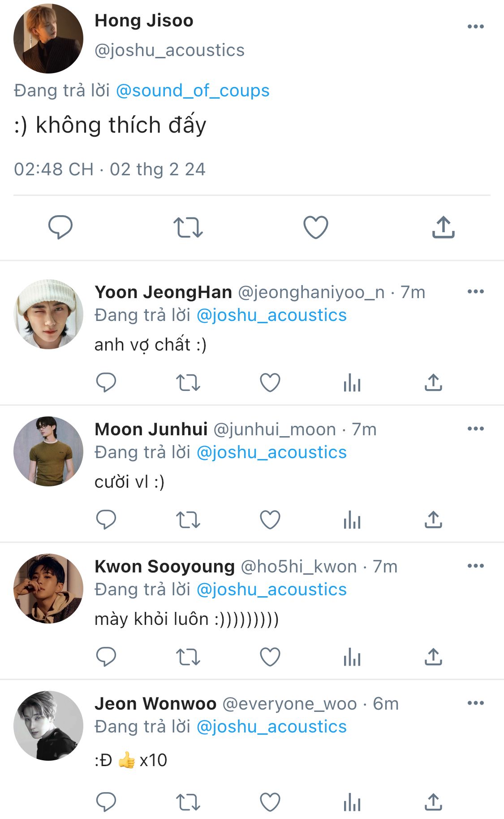The width and height of the screenshot is (504, 819).
Task: Open Kwon Sooyoung's avatar
Action: point(48,588)
